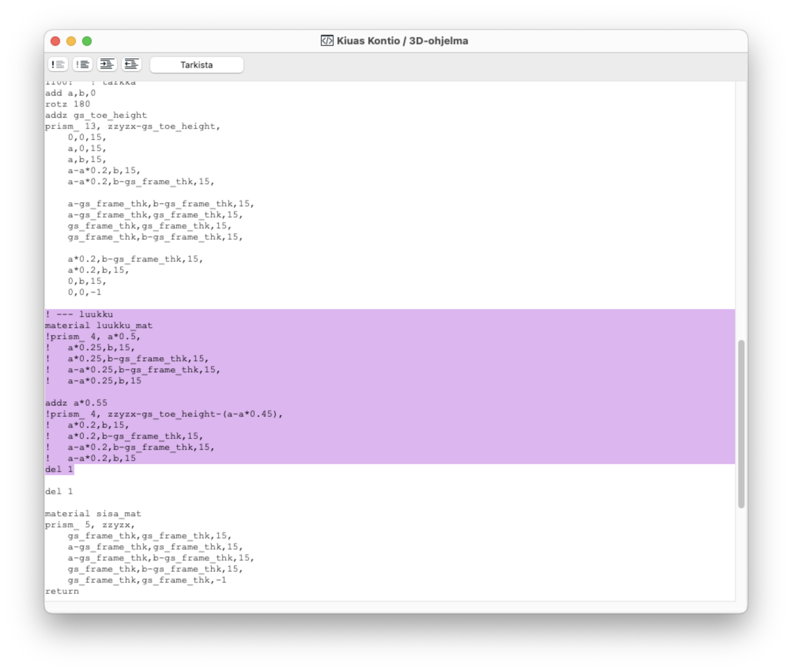
Task: Click the highlighted 'del 1' line
Action: coord(59,469)
